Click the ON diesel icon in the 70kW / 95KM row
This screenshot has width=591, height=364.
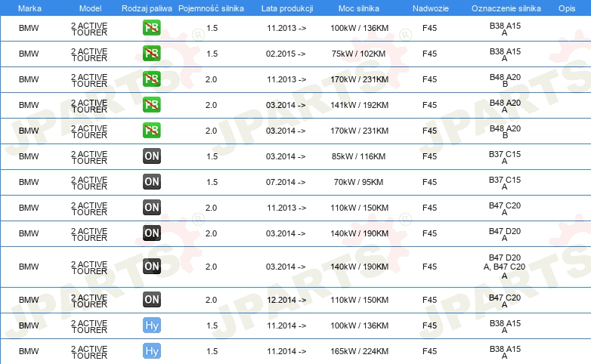pyautogui.click(x=152, y=182)
